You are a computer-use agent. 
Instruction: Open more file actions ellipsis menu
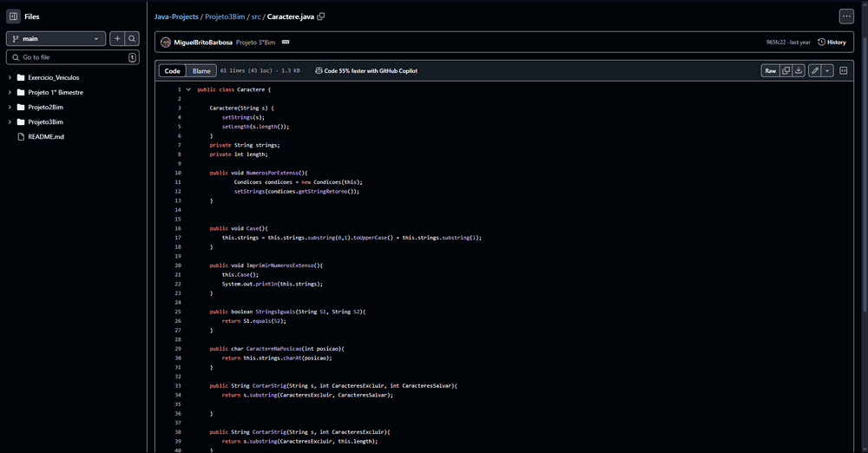pyautogui.click(x=846, y=16)
